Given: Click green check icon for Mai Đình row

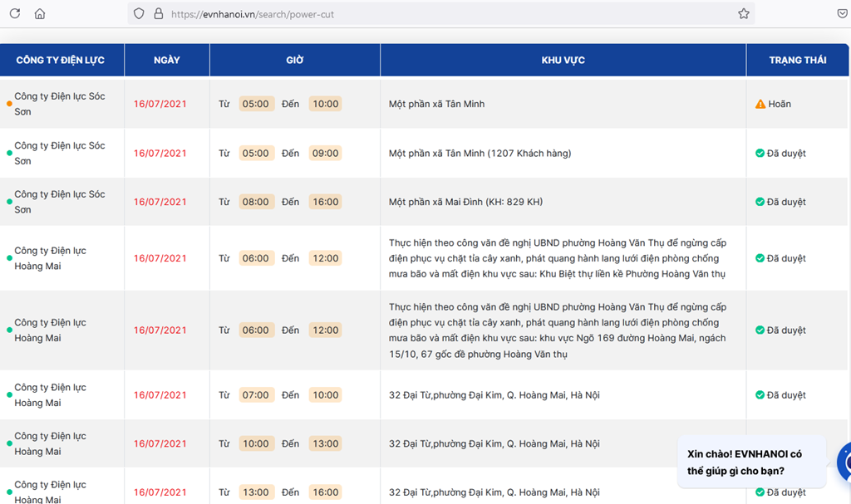Looking at the screenshot, I should 760,202.
